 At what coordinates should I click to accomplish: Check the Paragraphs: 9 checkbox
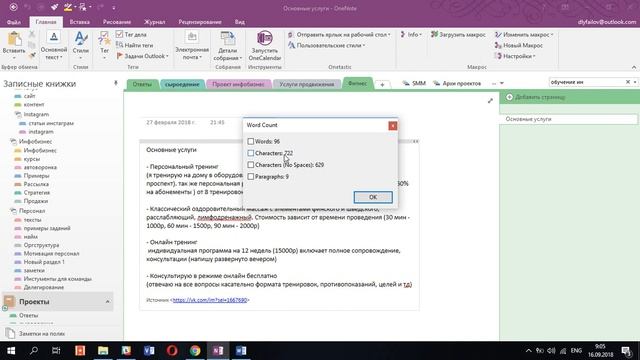click(251, 177)
